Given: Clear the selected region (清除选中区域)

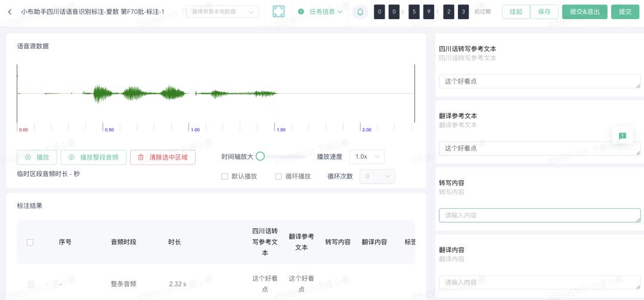Looking at the screenshot, I should pos(162,157).
